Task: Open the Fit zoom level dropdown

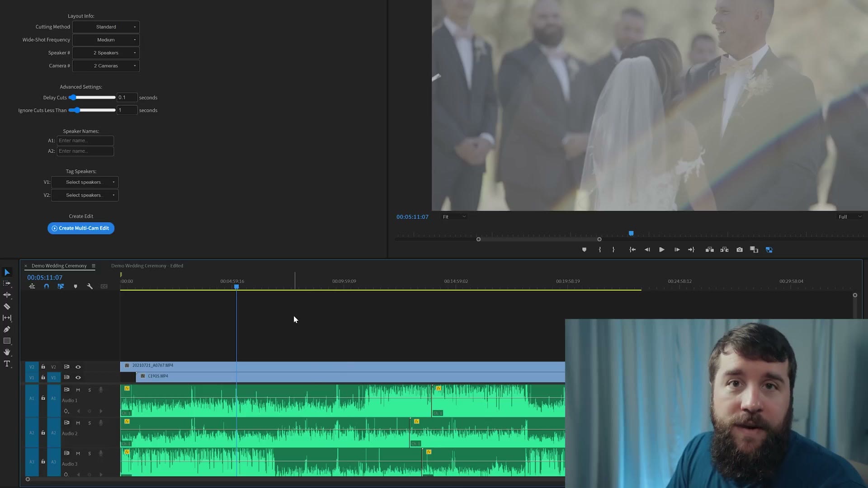Action: click(454, 217)
